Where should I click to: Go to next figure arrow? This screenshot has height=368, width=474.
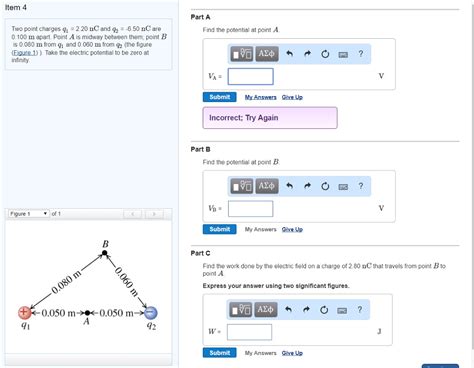tap(154, 214)
